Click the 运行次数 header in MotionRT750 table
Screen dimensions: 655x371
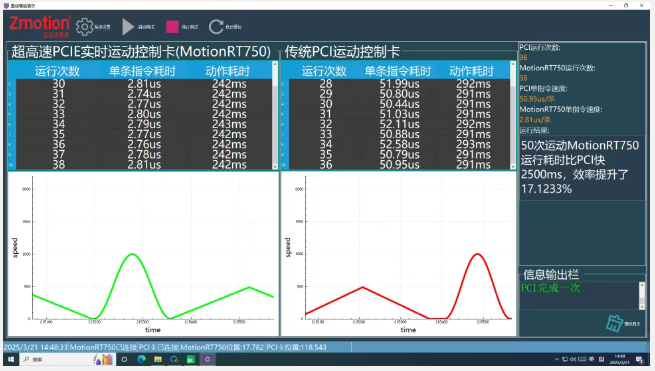point(57,71)
